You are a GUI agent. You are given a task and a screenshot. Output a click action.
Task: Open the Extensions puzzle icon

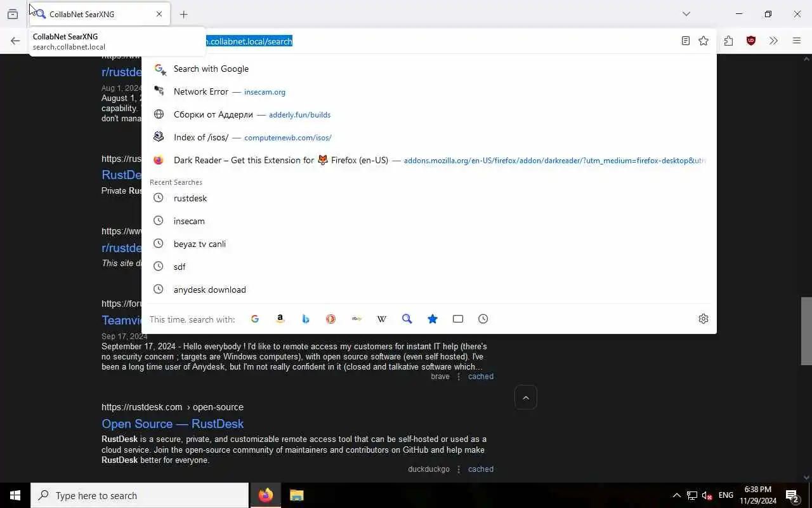click(728, 41)
